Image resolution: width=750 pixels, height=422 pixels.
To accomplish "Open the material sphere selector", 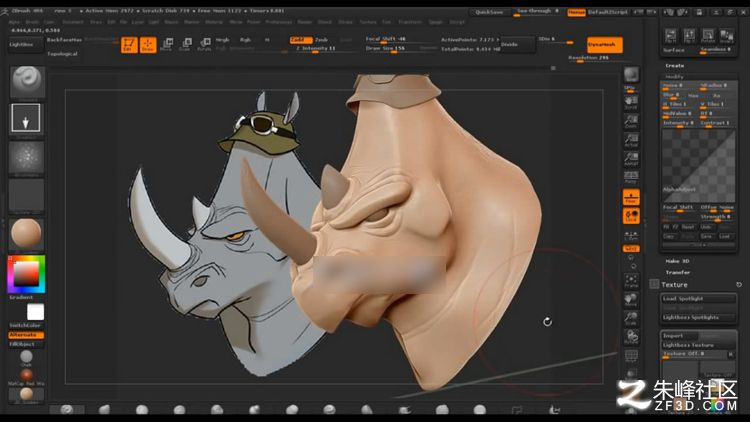I will tap(26, 233).
